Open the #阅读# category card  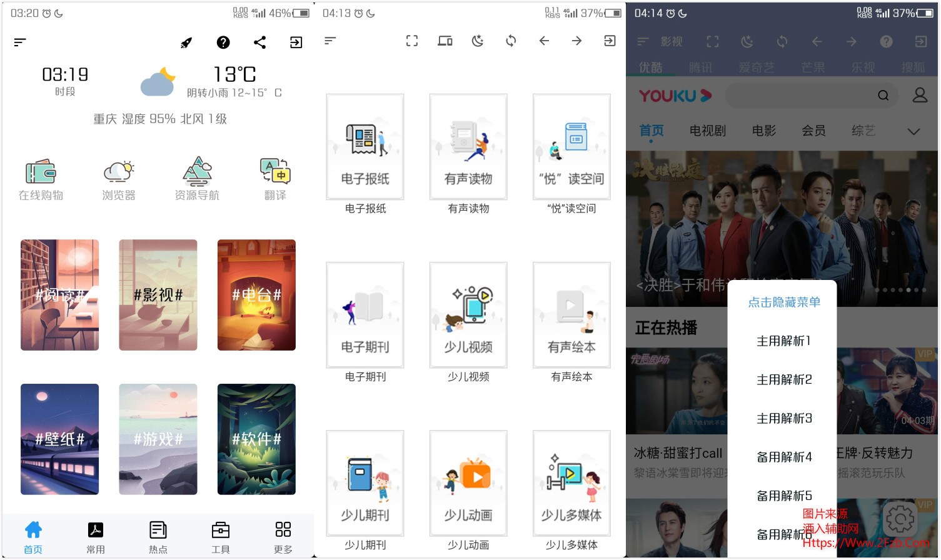pos(59,295)
